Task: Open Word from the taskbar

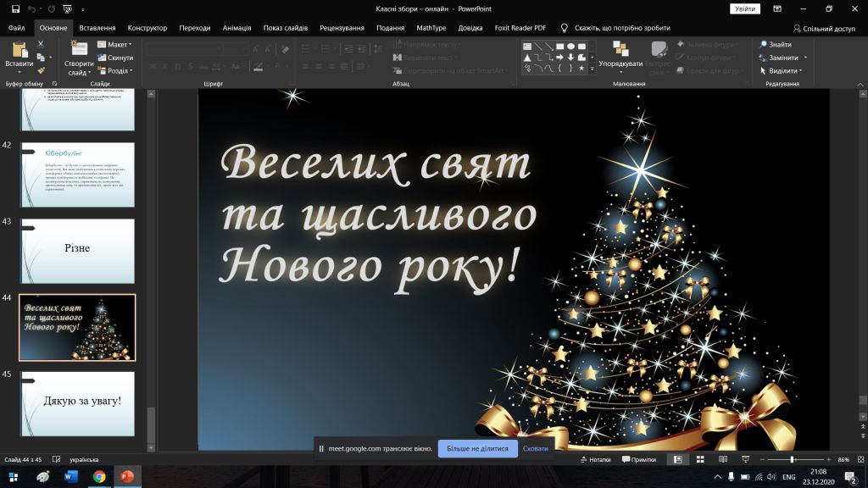Action: [x=71, y=477]
